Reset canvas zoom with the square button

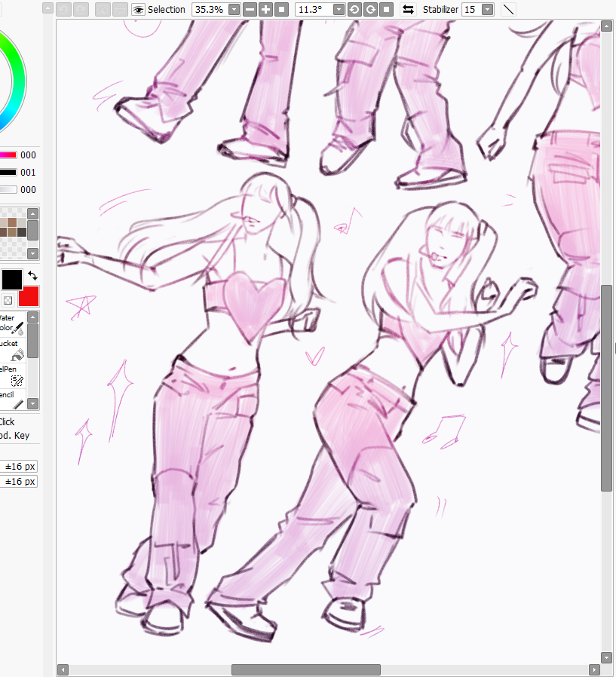[x=280, y=9]
